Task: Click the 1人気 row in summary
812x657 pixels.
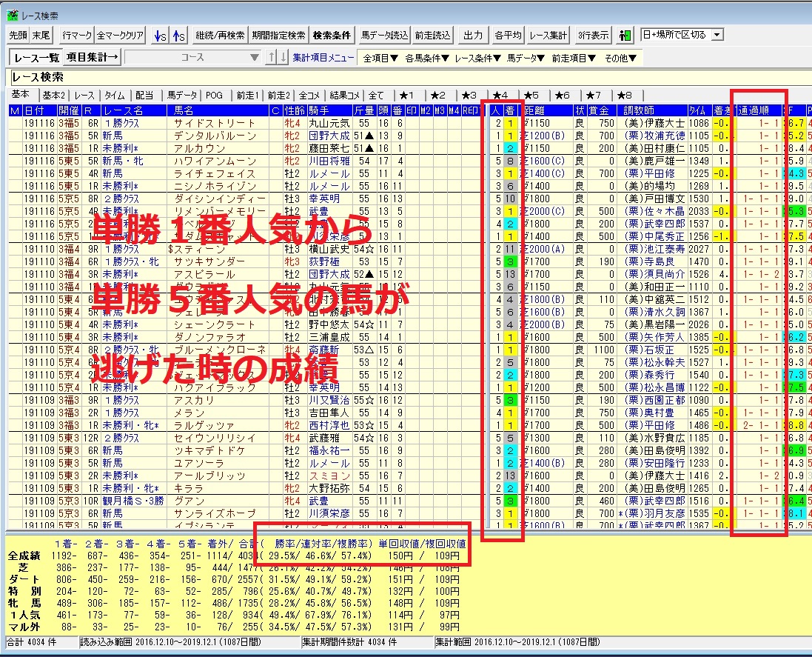Action: point(234,615)
